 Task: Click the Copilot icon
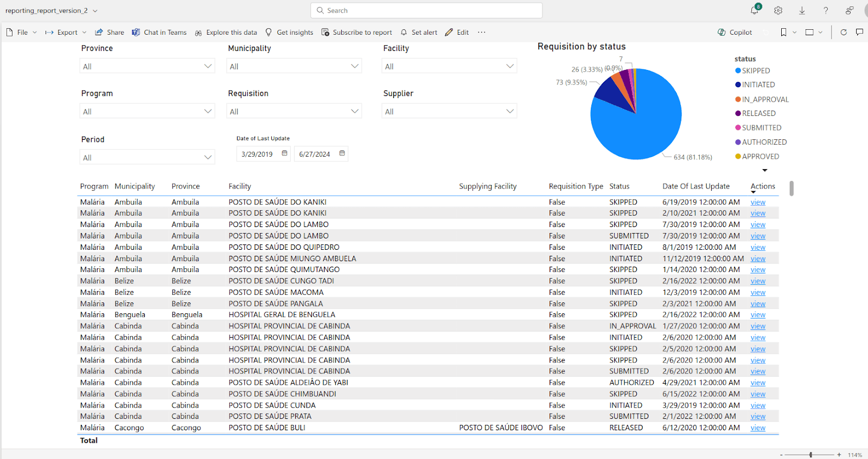(x=722, y=33)
